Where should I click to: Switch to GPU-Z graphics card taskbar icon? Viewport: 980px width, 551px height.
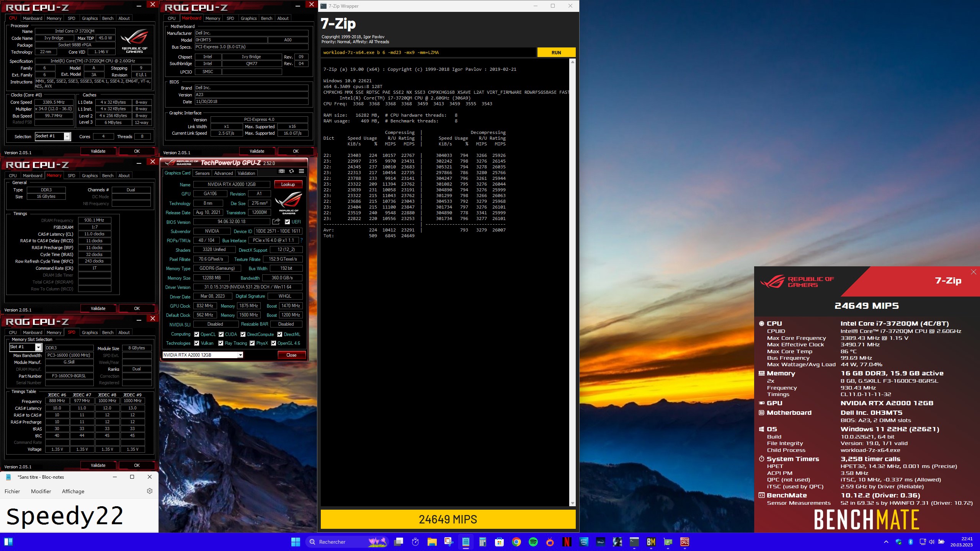click(668, 542)
